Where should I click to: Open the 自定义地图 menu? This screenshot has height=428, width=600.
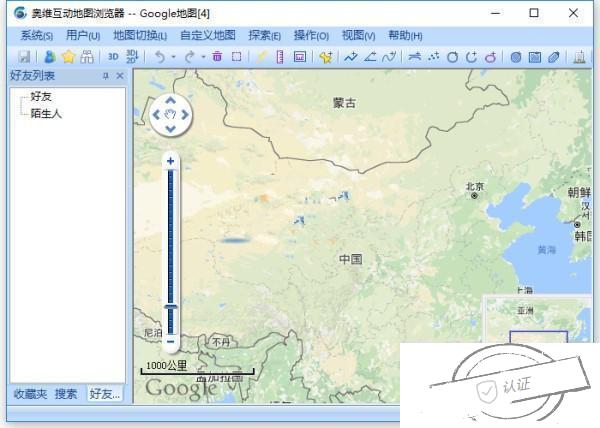[207, 35]
